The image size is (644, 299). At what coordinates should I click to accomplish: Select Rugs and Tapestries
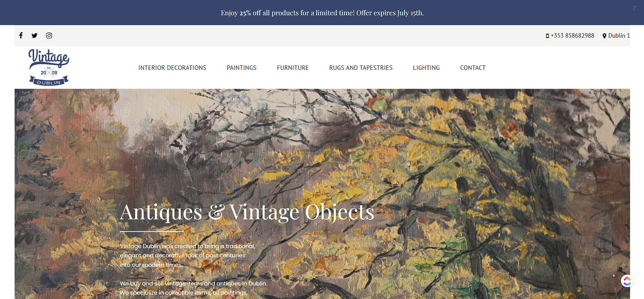click(x=361, y=68)
